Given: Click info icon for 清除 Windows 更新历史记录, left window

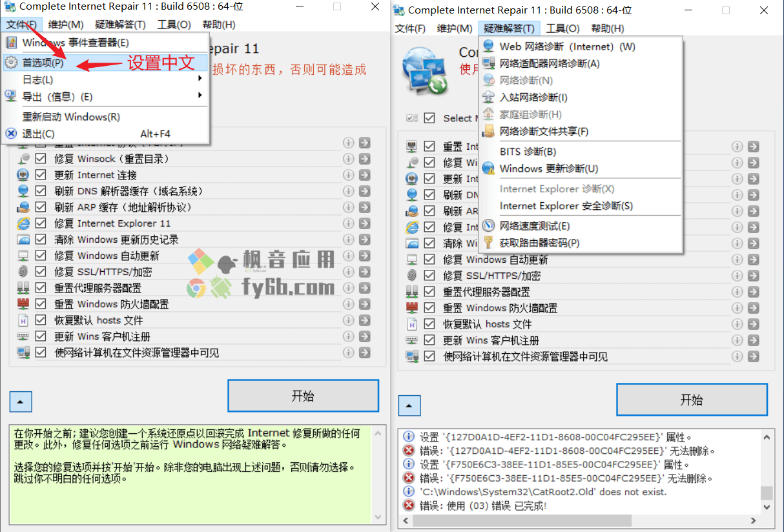Looking at the screenshot, I should (x=349, y=240).
